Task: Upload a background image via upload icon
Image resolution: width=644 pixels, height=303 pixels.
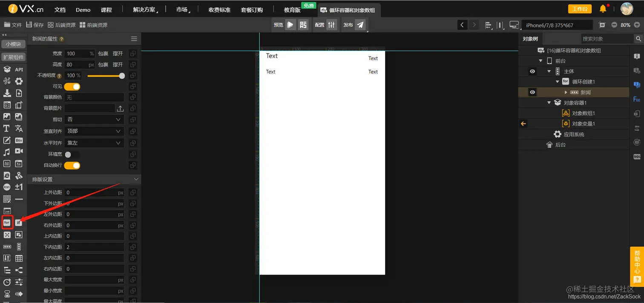Action: point(120,109)
